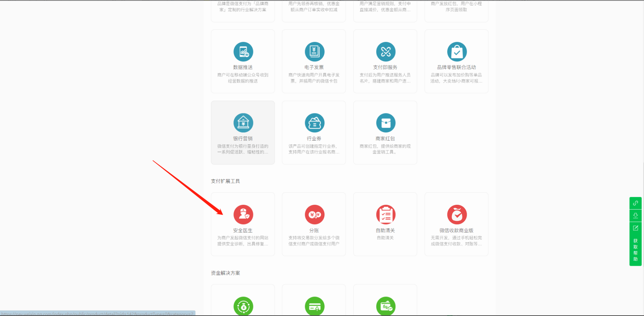Open the 安全医生 red icon
This screenshot has width=644, height=316.
pyautogui.click(x=243, y=215)
